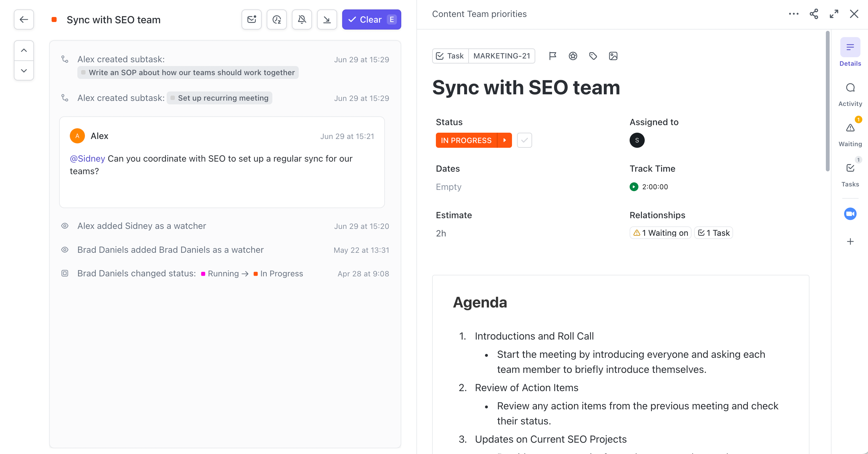This screenshot has width=868, height=454.
Task: Set a cover image for the task
Action: click(x=613, y=56)
